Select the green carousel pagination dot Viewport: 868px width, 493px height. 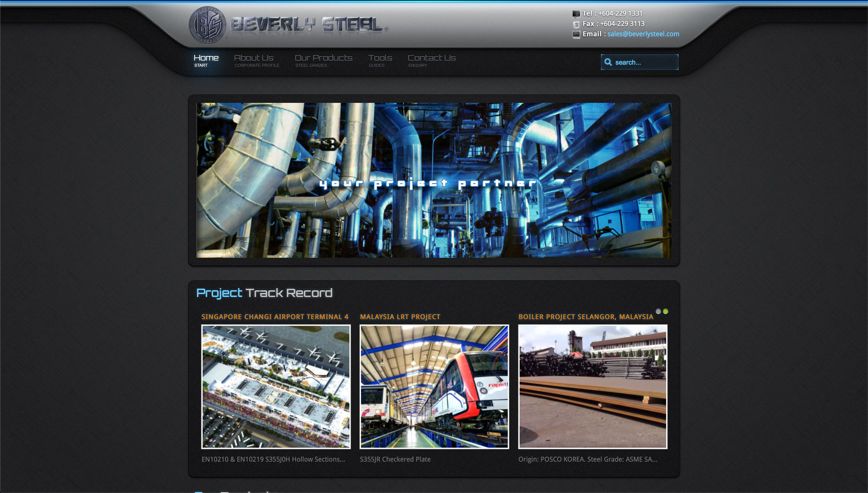pos(666,311)
